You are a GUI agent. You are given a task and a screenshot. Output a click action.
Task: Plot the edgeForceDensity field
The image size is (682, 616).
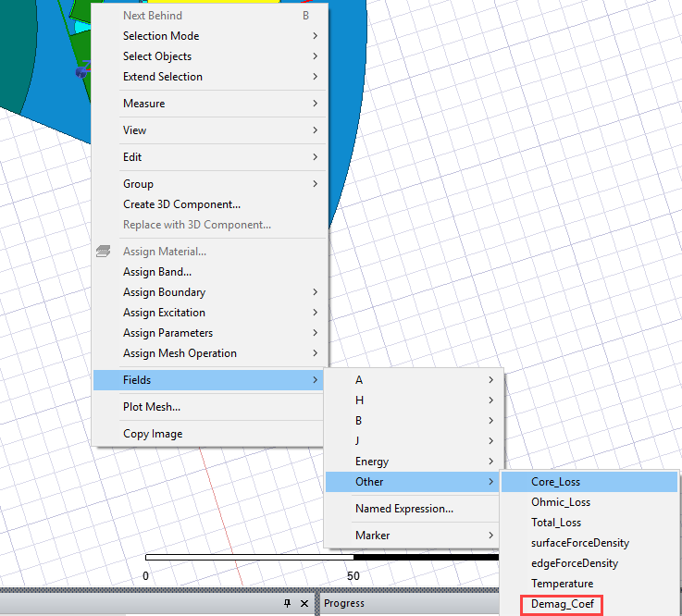tap(589, 563)
